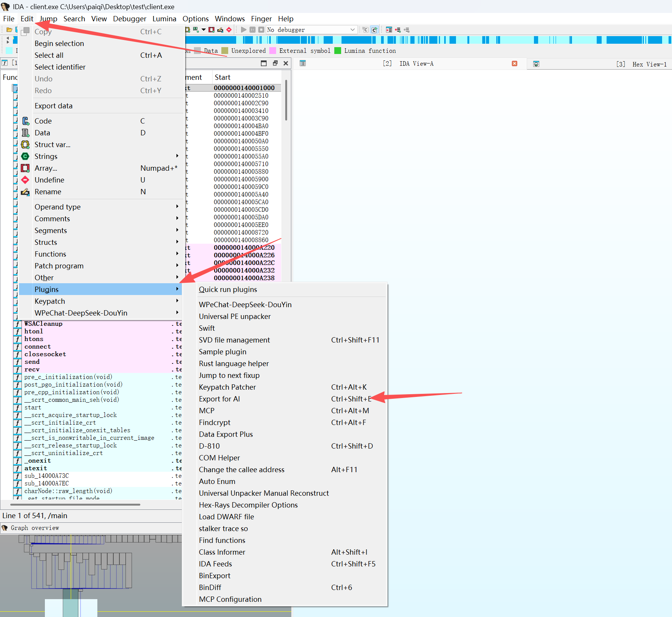Image resolution: width=672 pixels, height=617 pixels.
Task: Click the open file folder toolbar icon
Action: click(9, 30)
